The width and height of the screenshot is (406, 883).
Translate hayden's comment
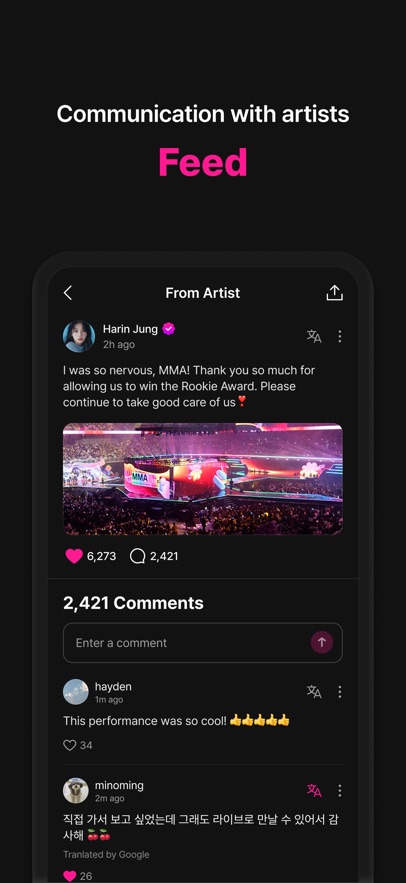click(x=314, y=692)
